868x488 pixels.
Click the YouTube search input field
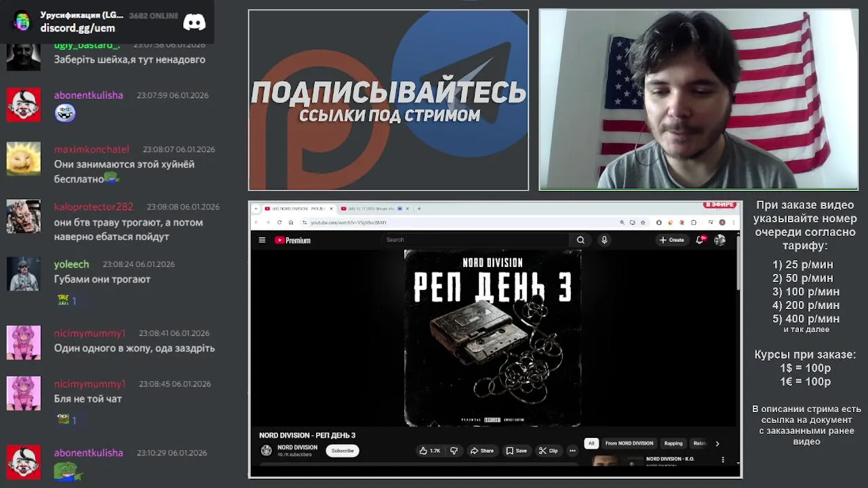[x=475, y=240]
